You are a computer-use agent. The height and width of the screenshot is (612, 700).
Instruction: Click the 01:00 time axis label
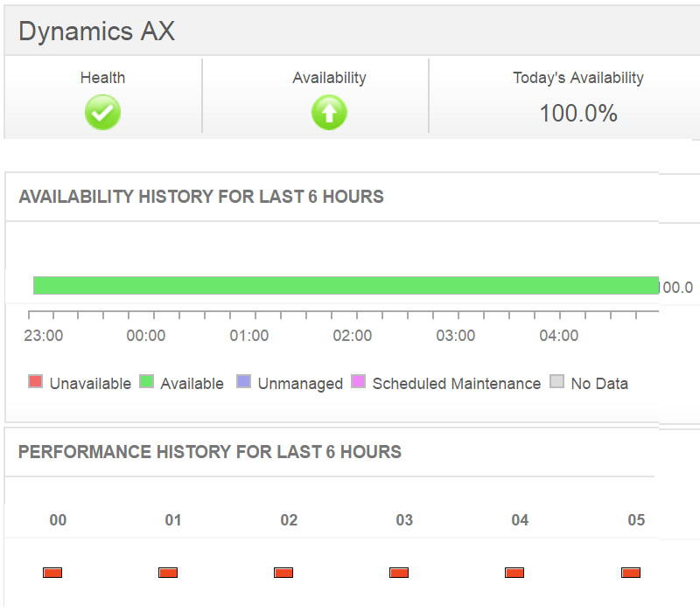[x=249, y=336]
